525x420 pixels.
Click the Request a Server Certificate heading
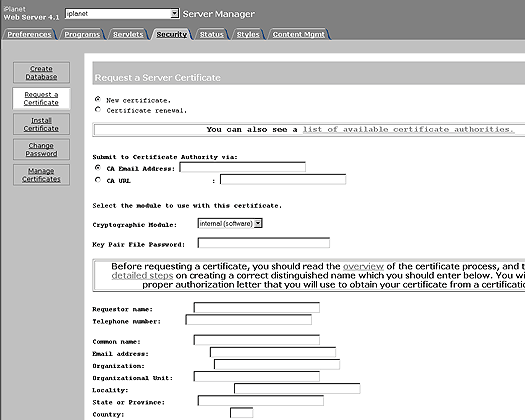157,78
